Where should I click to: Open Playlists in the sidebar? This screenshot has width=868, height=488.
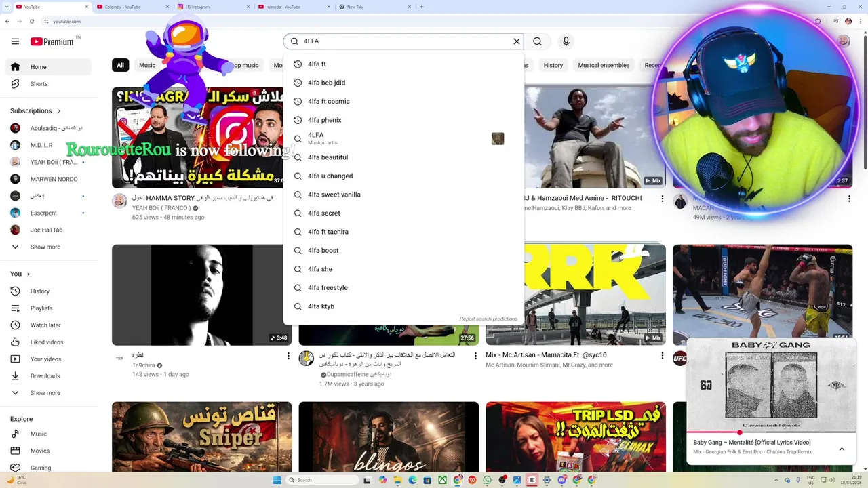point(48,308)
